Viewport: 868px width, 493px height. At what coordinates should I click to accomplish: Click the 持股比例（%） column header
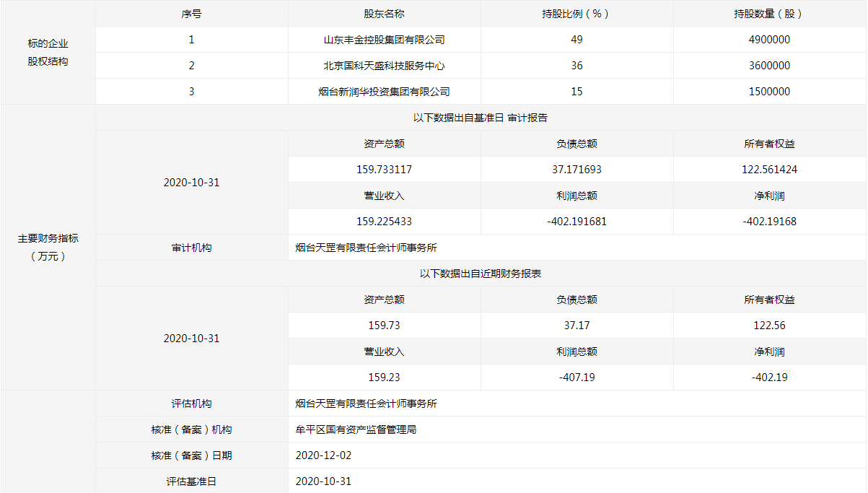coord(577,14)
